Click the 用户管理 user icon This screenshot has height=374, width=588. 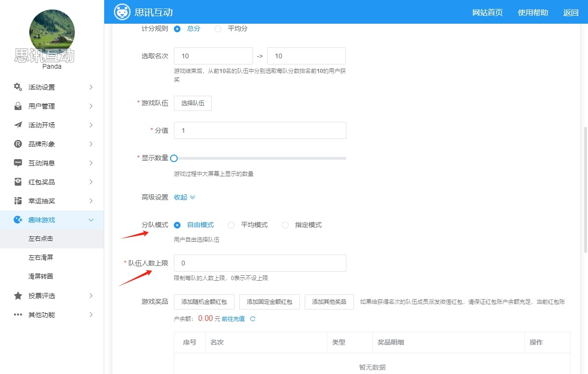click(x=18, y=106)
